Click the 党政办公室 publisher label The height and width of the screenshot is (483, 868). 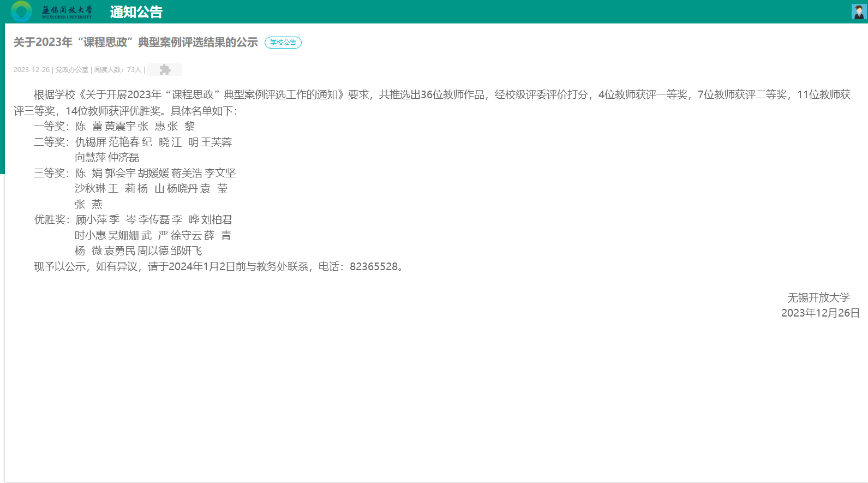(x=72, y=70)
